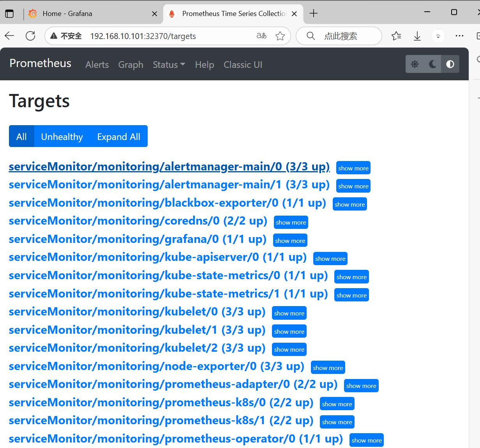The width and height of the screenshot is (480, 448).
Task: Switch to light theme sun icon
Action: point(415,64)
